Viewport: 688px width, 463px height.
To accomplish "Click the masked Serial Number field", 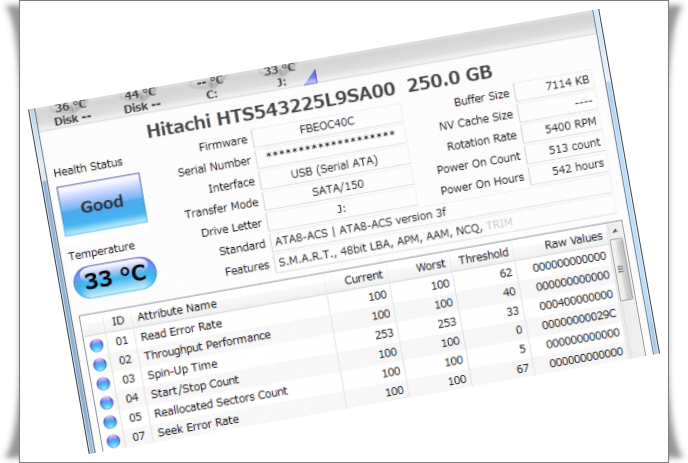I will pyautogui.click(x=331, y=146).
